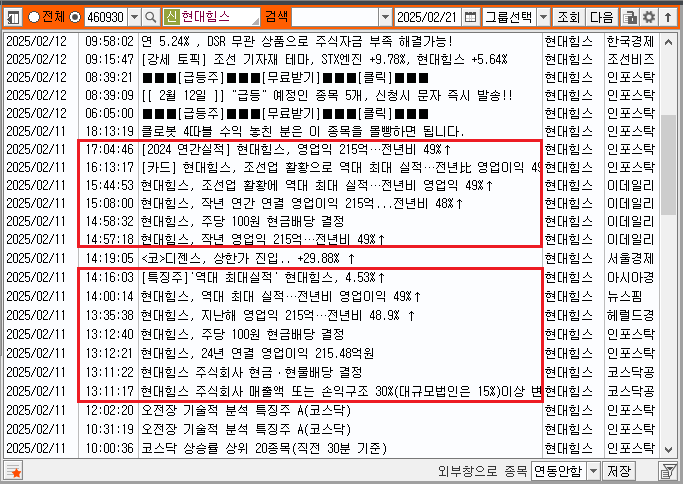Click the lock/link window icon
Viewport: 683px width, 484px height.
tap(630, 17)
